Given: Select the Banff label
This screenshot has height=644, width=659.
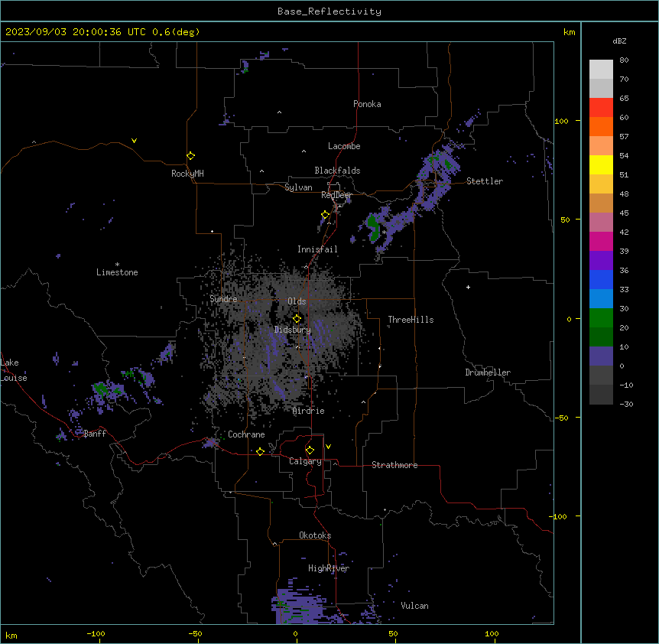Looking at the screenshot, I should tap(95, 434).
